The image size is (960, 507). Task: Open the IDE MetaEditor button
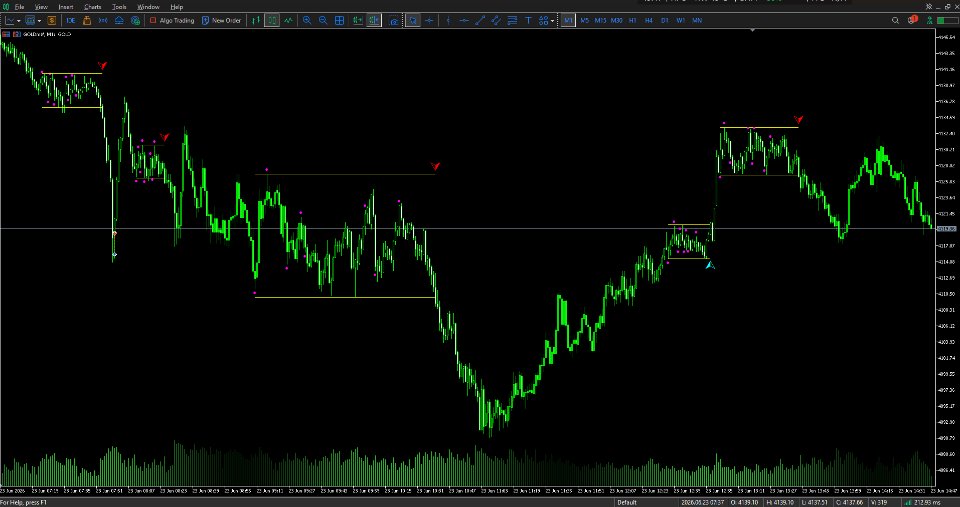coord(70,20)
